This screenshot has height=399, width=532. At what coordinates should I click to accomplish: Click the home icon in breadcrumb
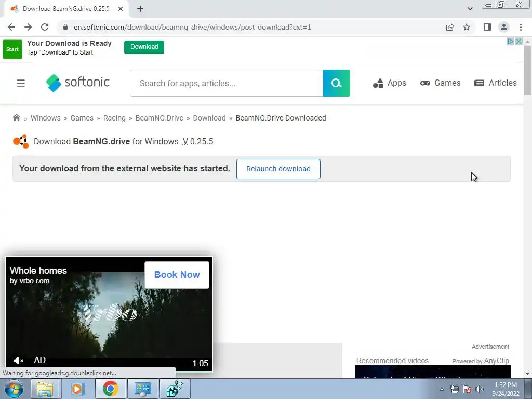(16, 118)
